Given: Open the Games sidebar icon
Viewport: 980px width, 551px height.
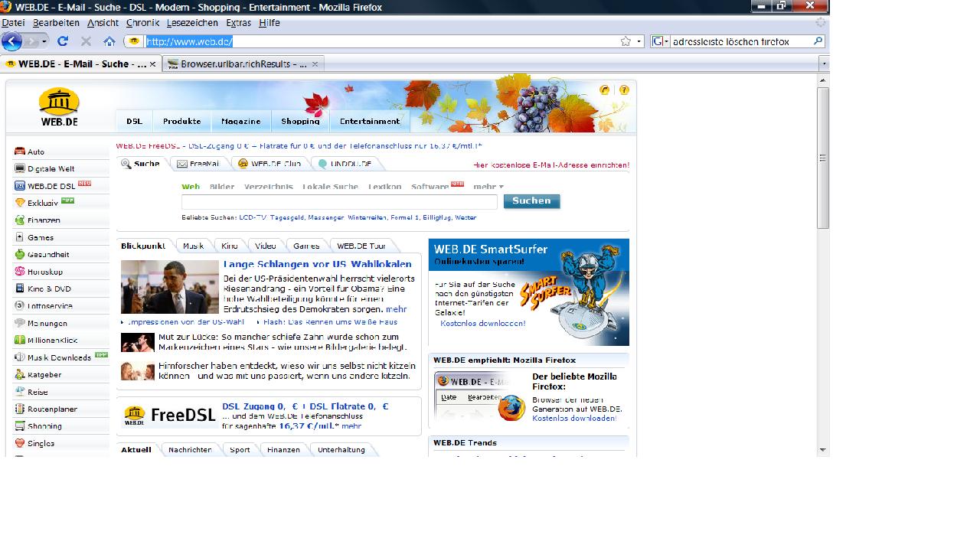Looking at the screenshot, I should [x=20, y=237].
